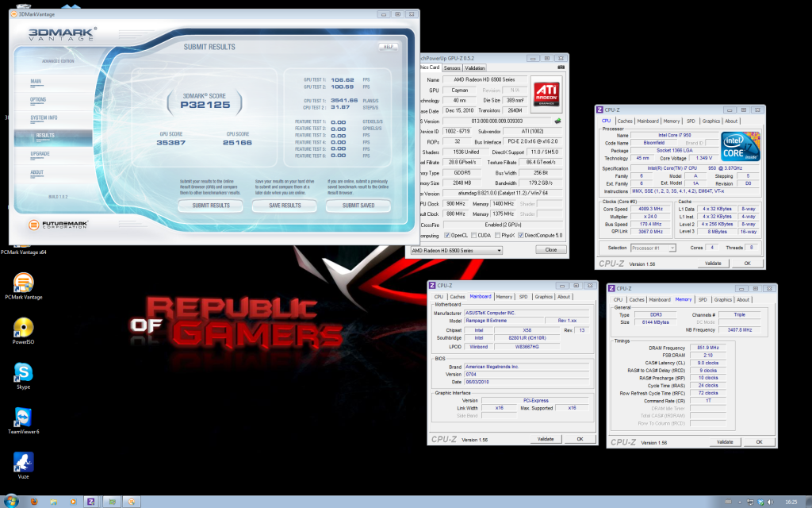
Task: Toggle the DirectCompute 5.0 checkbox
Action: tap(520, 235)
